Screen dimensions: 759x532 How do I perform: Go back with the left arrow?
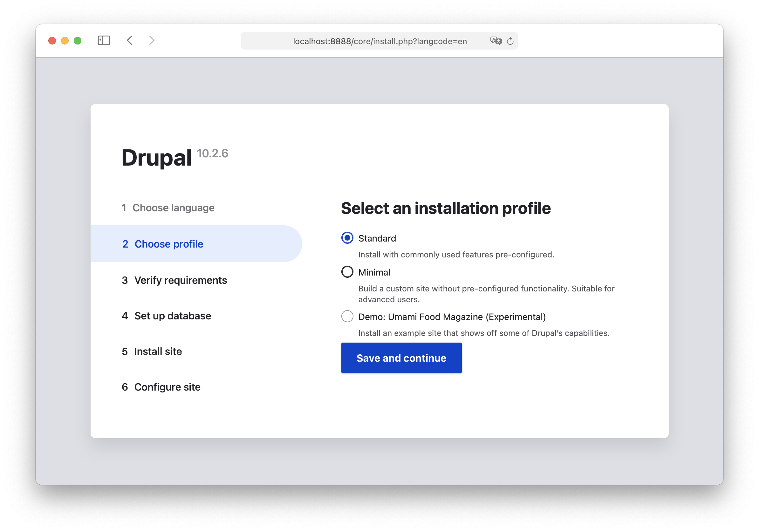click(130, 40)
